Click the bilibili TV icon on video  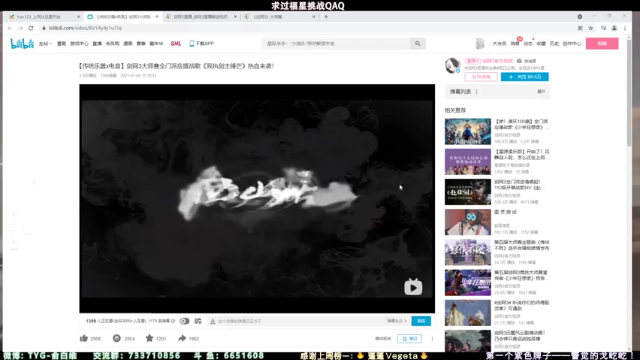pos(413,287)
